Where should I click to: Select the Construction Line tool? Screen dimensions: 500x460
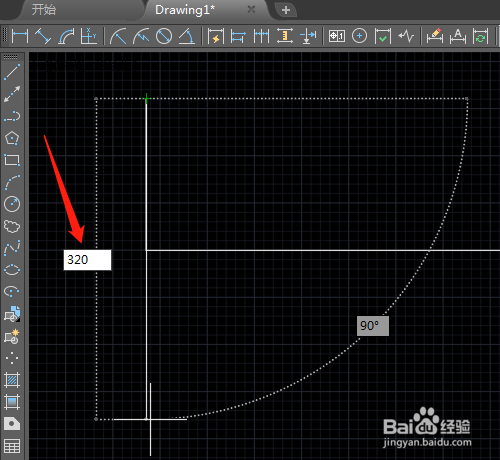point(12,94)
